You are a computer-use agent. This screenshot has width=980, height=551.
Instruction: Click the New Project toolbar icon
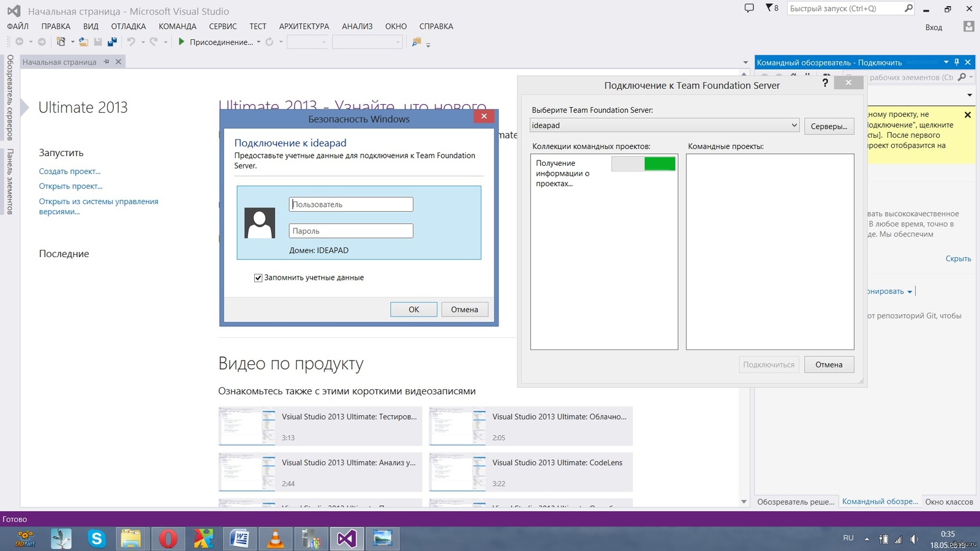click(x=61, y=42)
